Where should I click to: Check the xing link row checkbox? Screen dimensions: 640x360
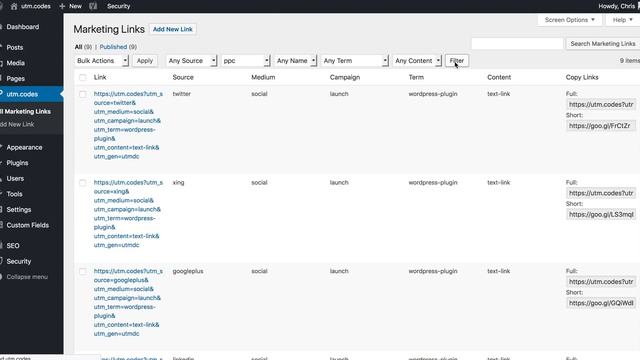pos(83,183)
